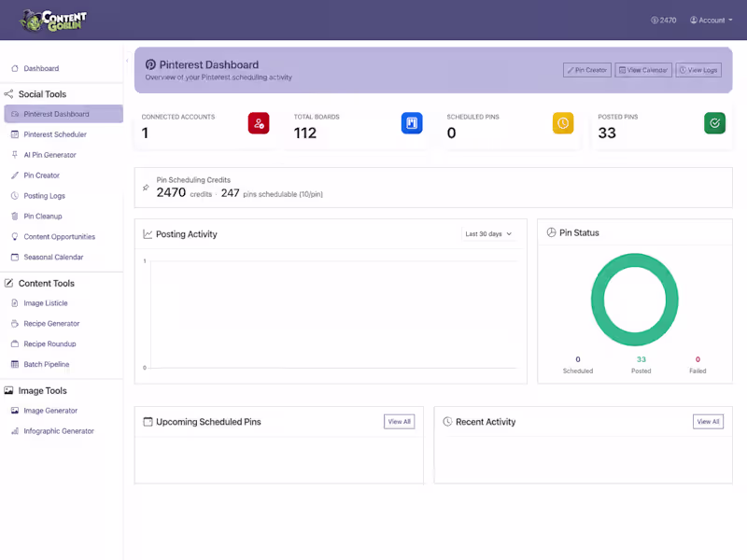Click the 112 Total Boards value
The image size is (747, 560).
point(305,133)
